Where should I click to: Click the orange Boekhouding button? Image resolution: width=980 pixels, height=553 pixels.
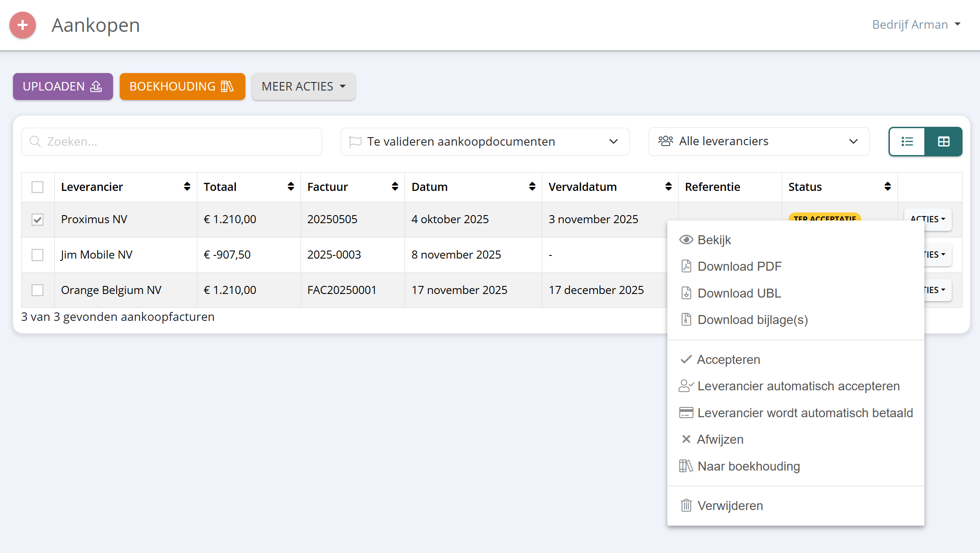pyautogui.click(x=182, y=86)
